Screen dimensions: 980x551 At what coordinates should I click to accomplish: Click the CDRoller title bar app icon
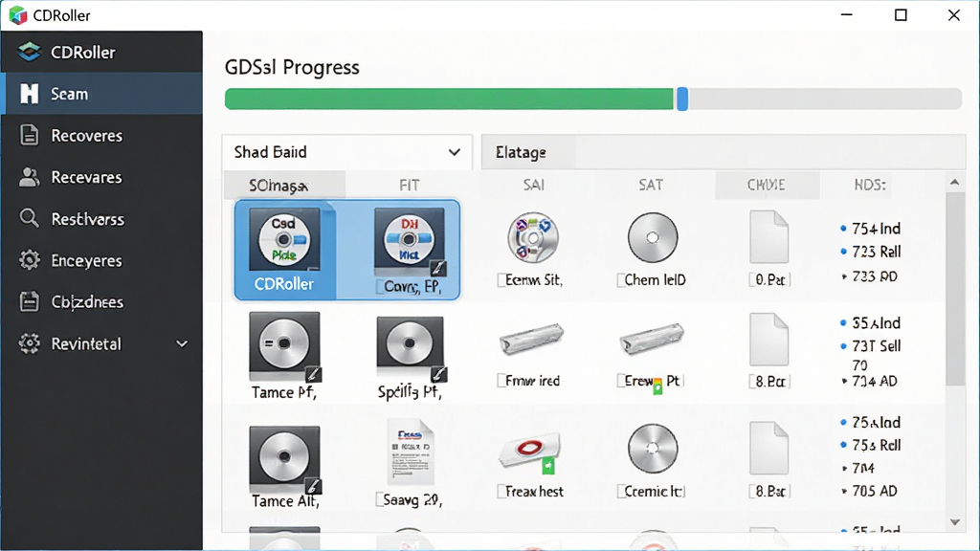tap(17, 15)
